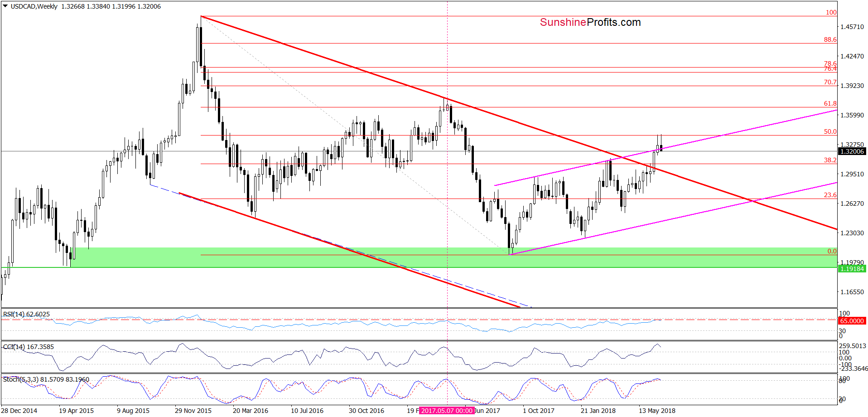Select the Fibonacci 61.8 level label
The height and width of the screenshot is (417, 868).
click(x=830, y=103)
